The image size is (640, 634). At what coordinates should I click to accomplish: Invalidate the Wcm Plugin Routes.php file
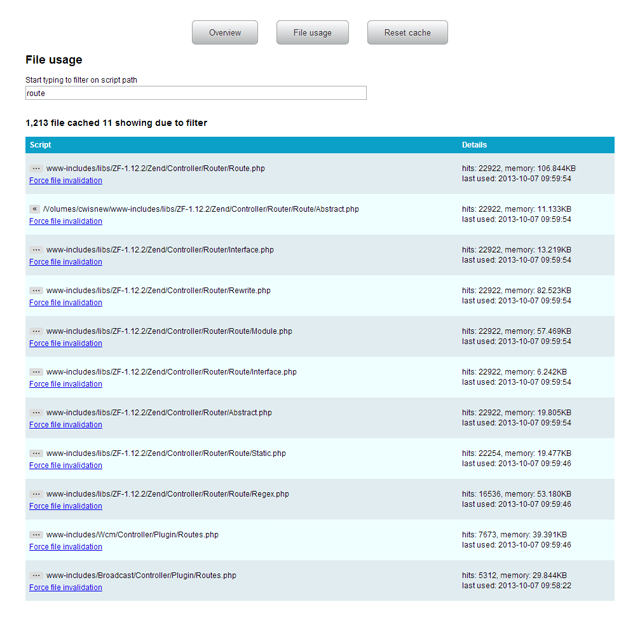(x=65, y=547)
